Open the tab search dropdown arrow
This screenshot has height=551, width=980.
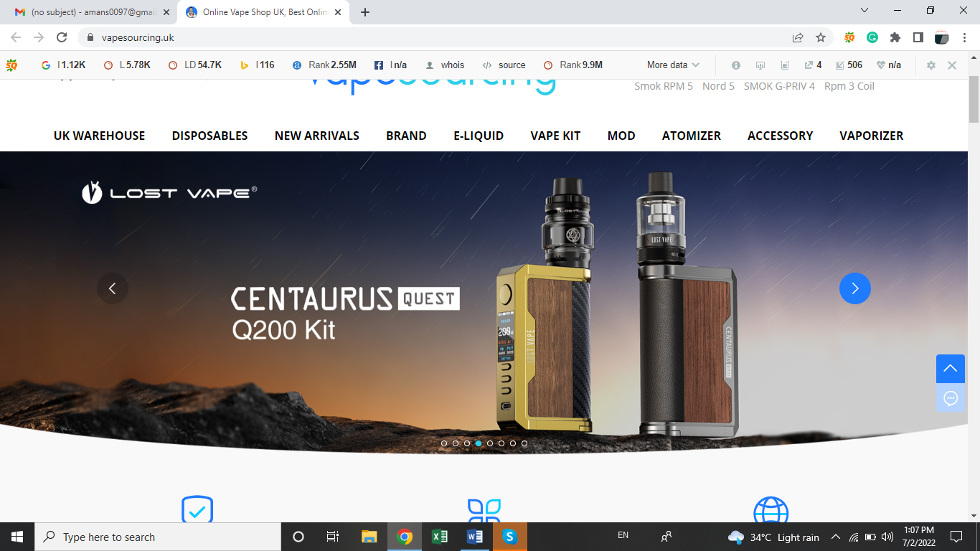point(864,11)
